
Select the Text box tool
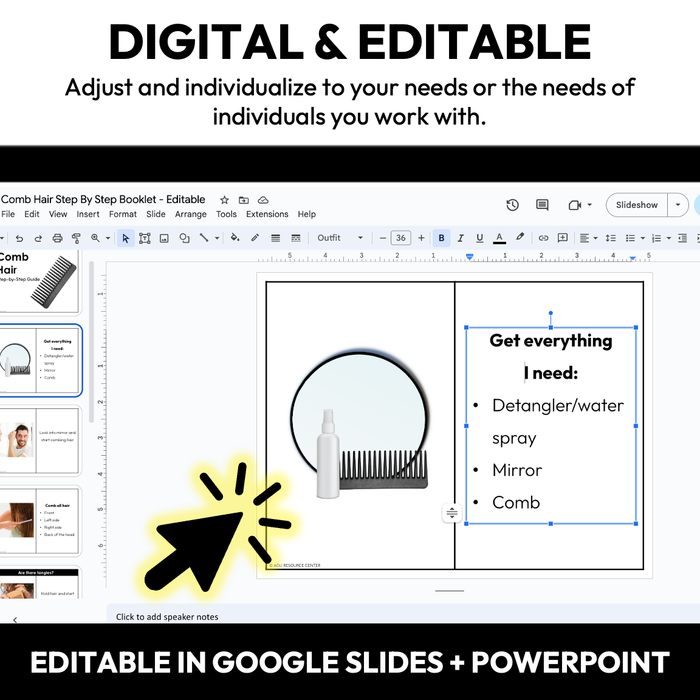[145, 238]
